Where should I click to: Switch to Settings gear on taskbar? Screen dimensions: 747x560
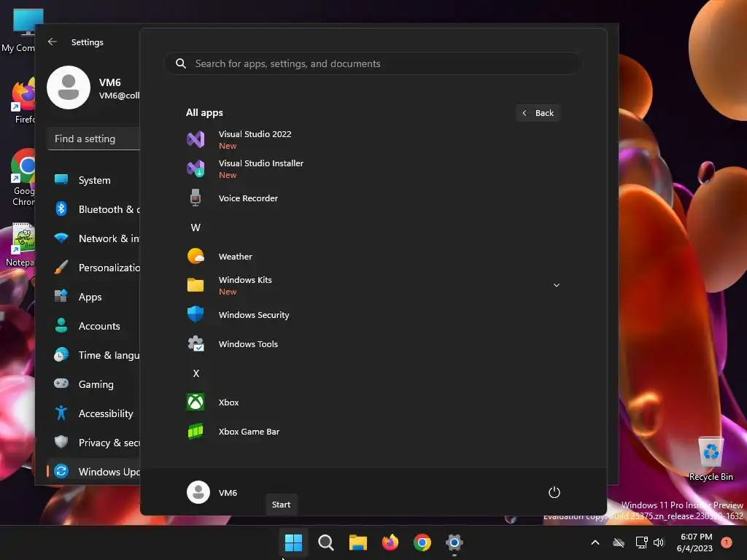(x=454, y=542)
